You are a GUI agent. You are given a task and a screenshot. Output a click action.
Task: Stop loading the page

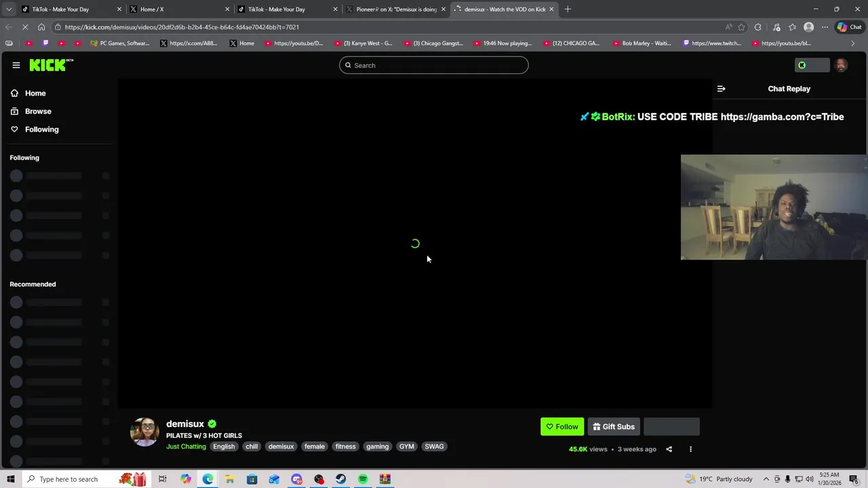pyautogui.click(x=24, y=27)
